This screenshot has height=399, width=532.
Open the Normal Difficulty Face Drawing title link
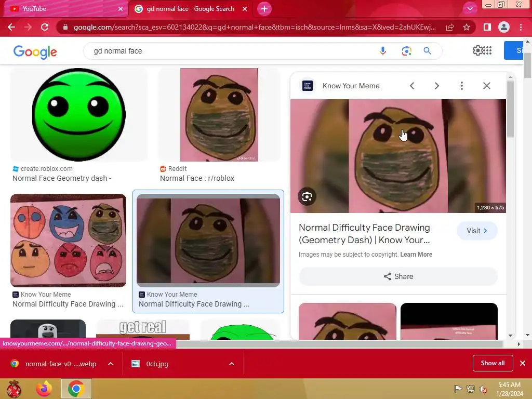tap(364, 234)
